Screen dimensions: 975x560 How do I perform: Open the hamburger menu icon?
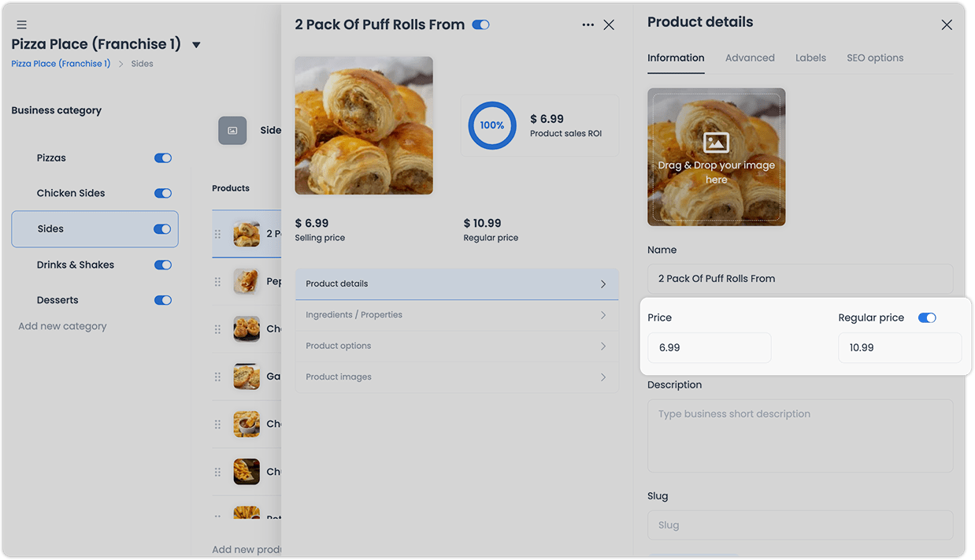point(22,25)
